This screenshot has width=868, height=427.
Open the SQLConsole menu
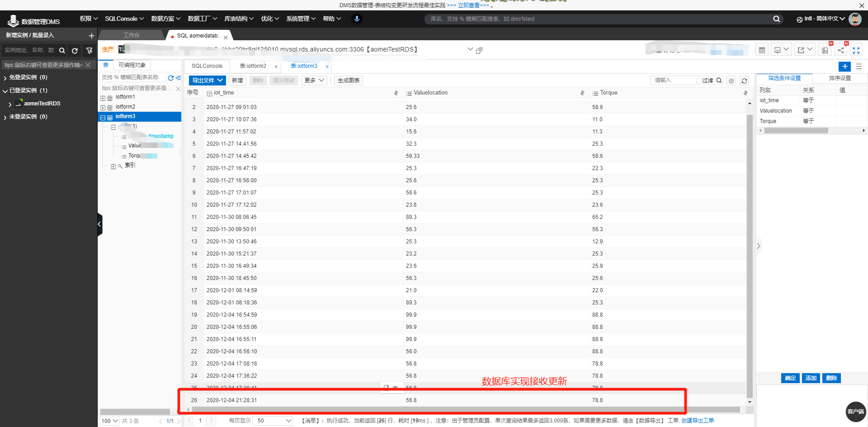click(x=124, y=19)
